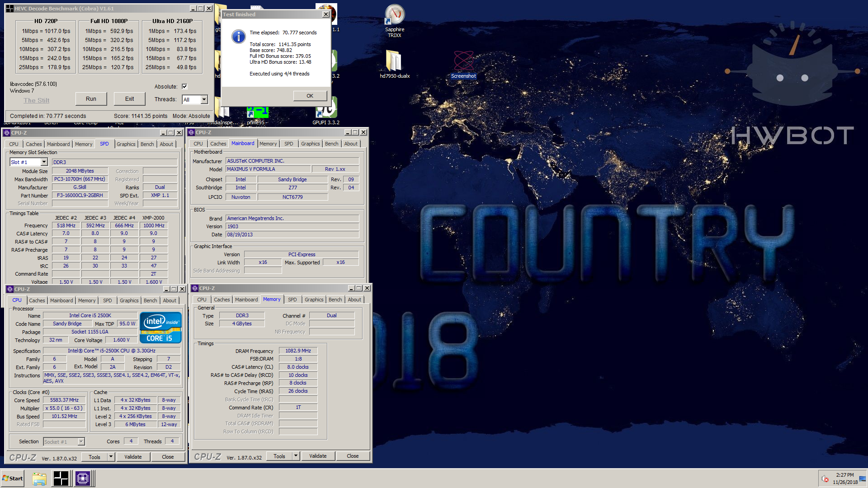
Task: Close the Test finished dialog
Action: [325, 14]
